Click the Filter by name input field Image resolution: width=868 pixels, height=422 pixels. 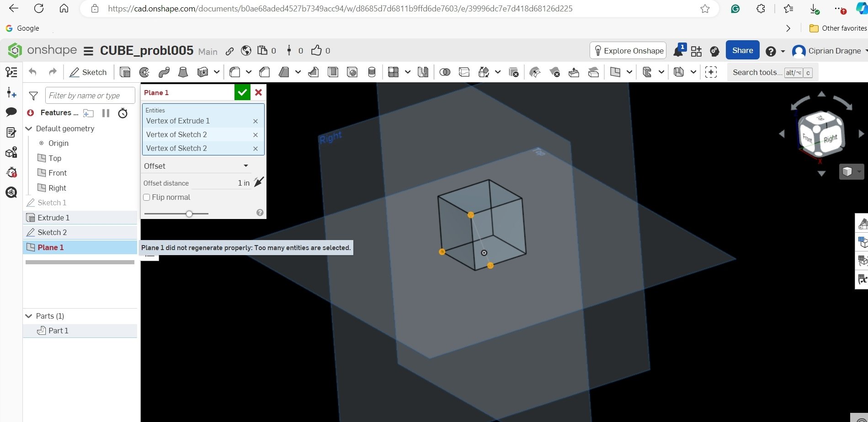tap(90, 96)
